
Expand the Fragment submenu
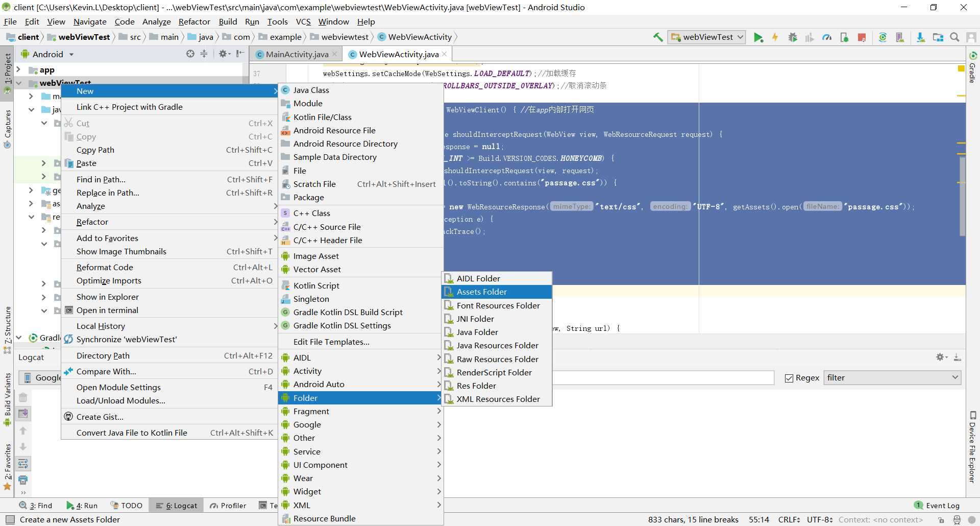coord(360,411)
